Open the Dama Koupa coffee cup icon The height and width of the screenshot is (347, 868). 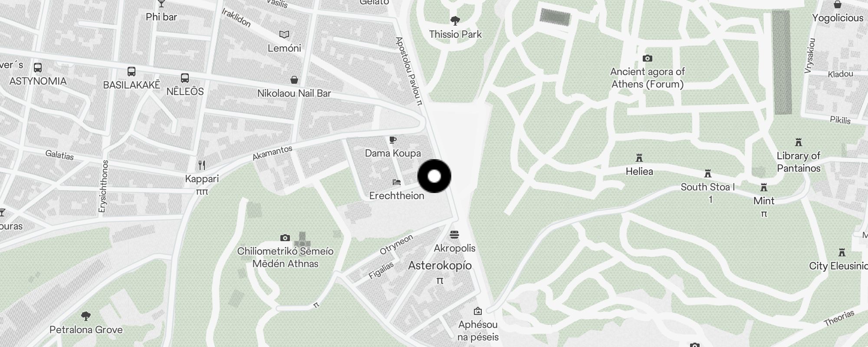tap(393, 140)
